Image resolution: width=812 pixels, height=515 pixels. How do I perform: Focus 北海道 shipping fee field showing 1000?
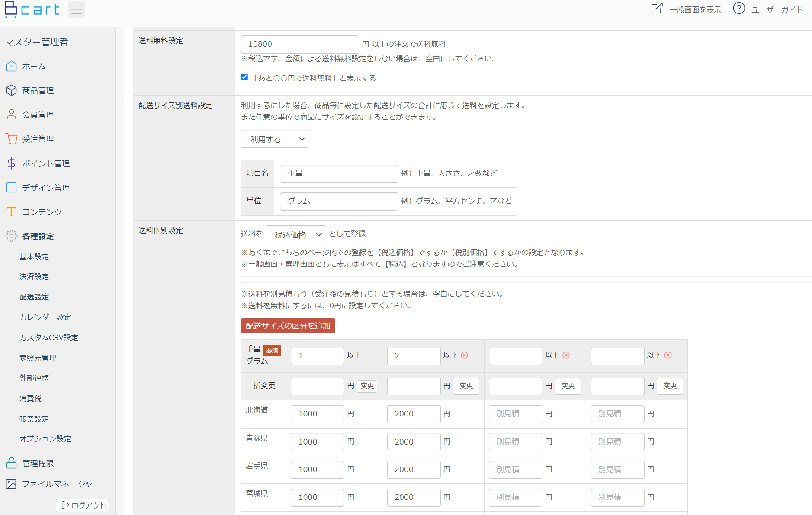point(318,414)
